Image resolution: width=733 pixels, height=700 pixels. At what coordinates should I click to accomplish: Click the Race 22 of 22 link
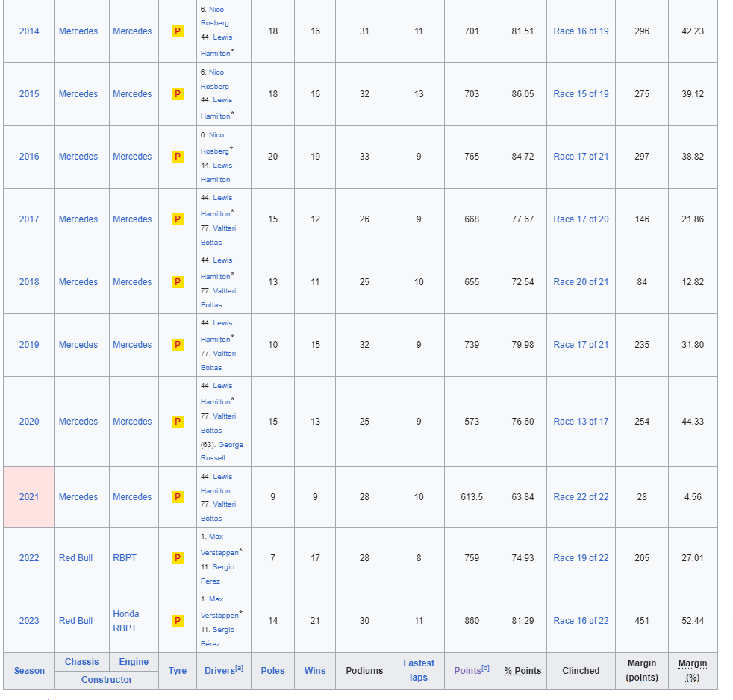[581, 497]
